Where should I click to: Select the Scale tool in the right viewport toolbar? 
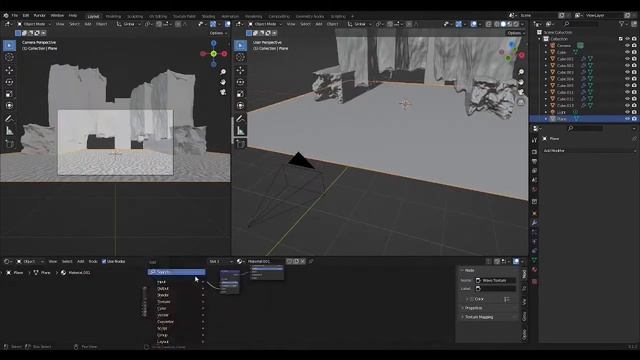240,94
